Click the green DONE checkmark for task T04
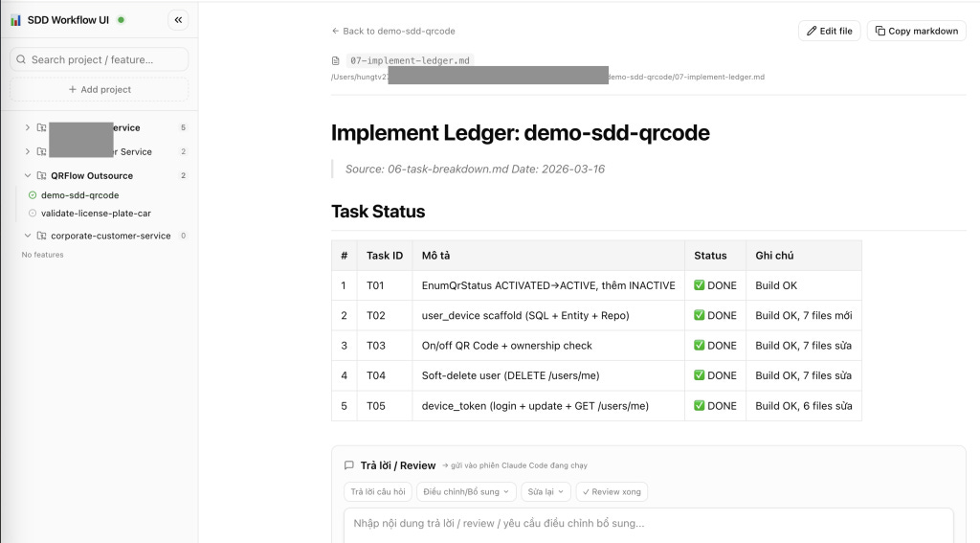Viewport: 980px width, 543px height. [700, 375]
